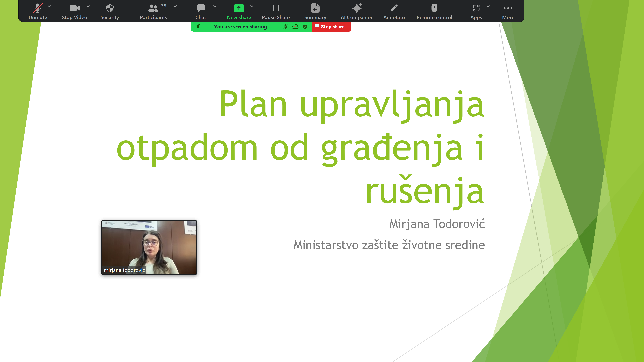
Task: Click mirjana todorovic video thumbnail
Action: pyautogui.click(x=149, y=247)
